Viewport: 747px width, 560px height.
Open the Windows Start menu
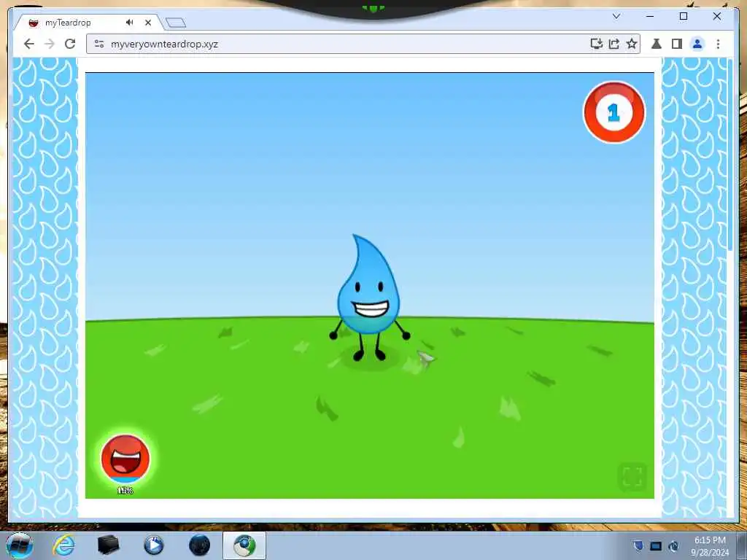(19, 545)
